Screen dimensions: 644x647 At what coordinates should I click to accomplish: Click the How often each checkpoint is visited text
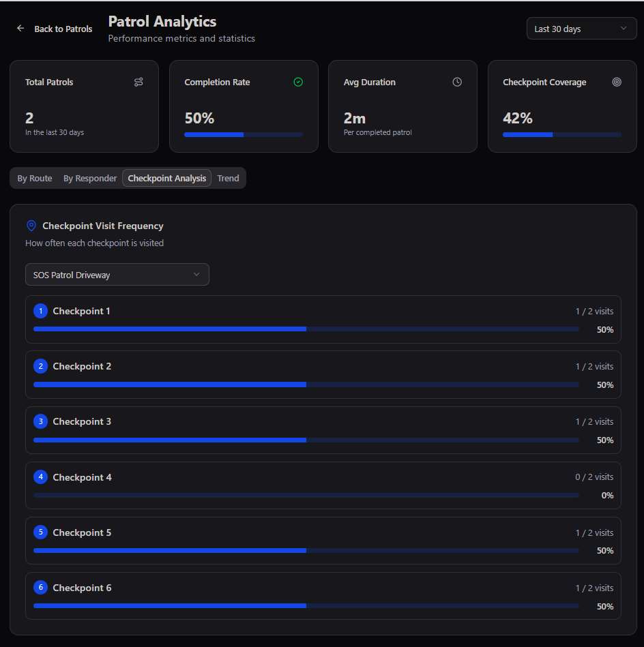click(95, 243)
